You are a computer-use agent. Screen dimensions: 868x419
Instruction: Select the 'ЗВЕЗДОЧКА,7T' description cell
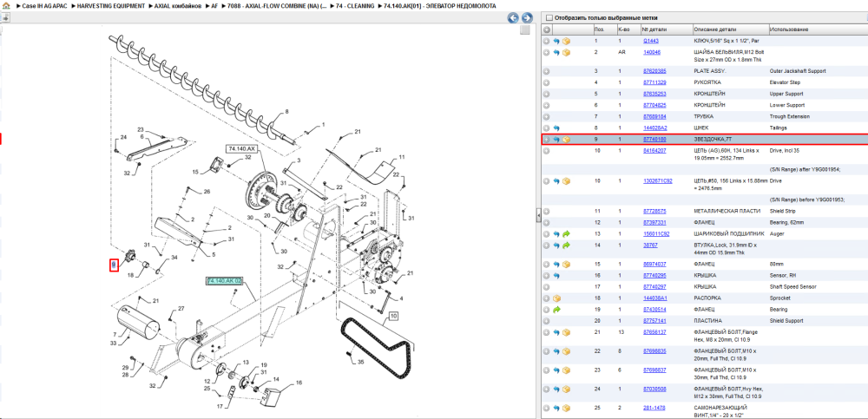713,140
